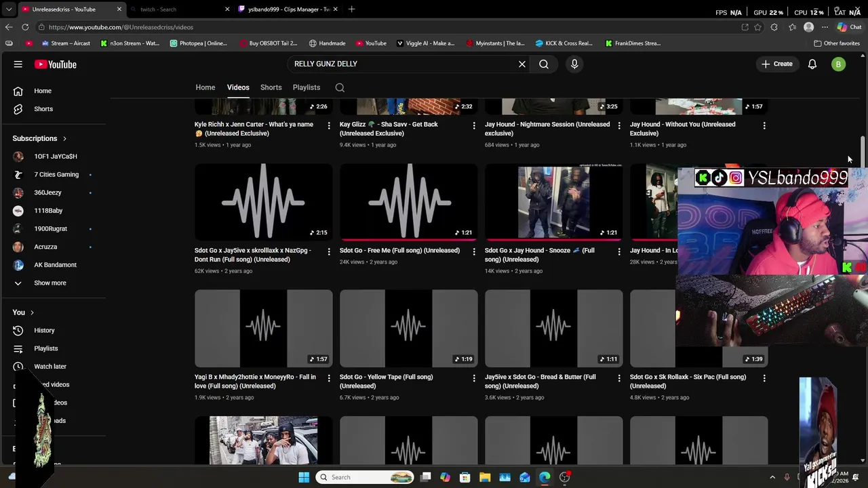Open Other favorites folder
868x488 pixels.
pyautogui.click(x=837, y=43)
